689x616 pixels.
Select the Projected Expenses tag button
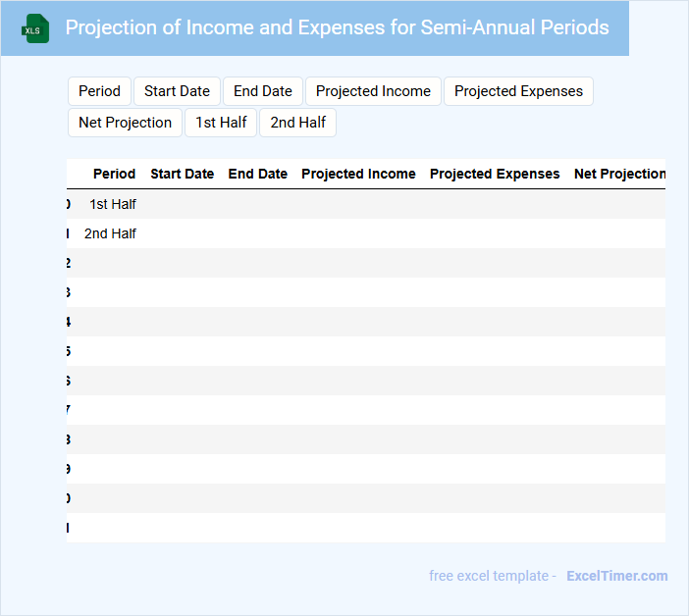click(x=518, y=91)
